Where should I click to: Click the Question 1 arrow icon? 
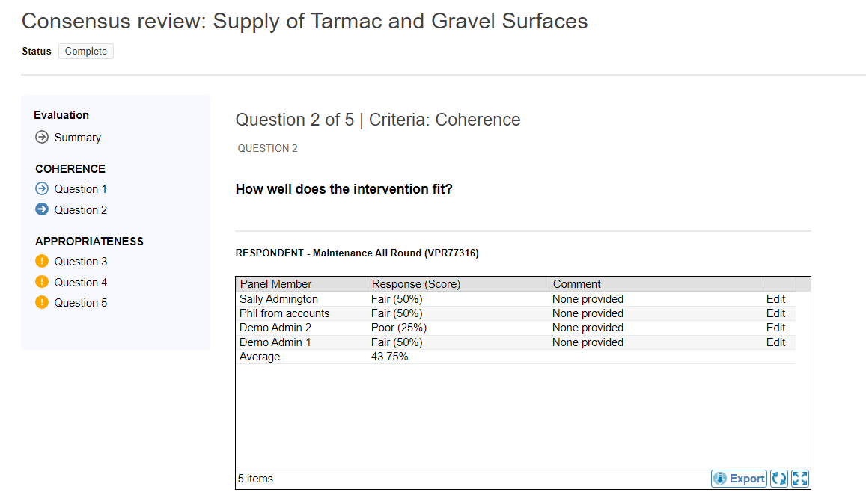click(x=42, y=189)
